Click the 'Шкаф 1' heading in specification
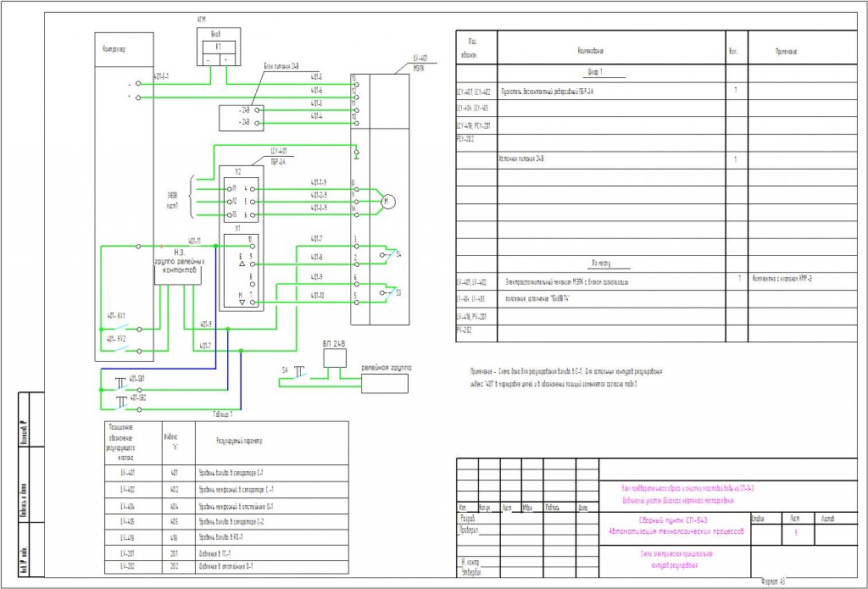The height and width of the screenshot is (589, 868). pyautogui.click(x=595, y=73)
